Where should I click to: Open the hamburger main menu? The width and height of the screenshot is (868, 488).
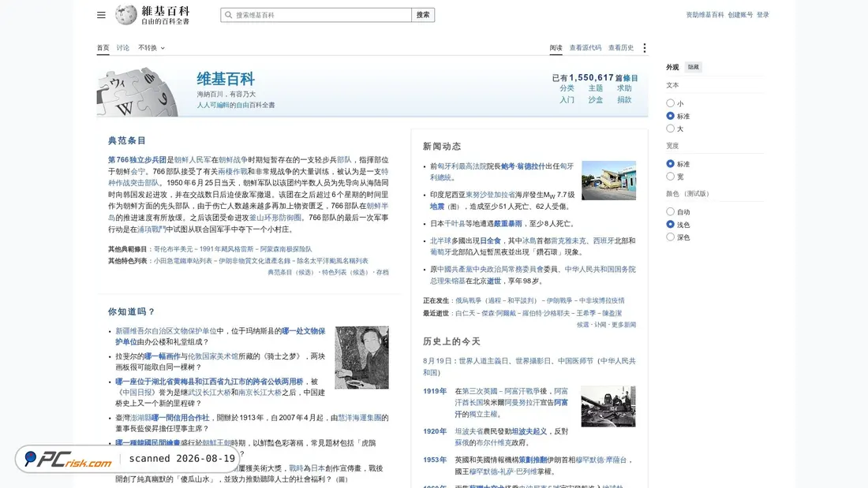pos(101,15)
